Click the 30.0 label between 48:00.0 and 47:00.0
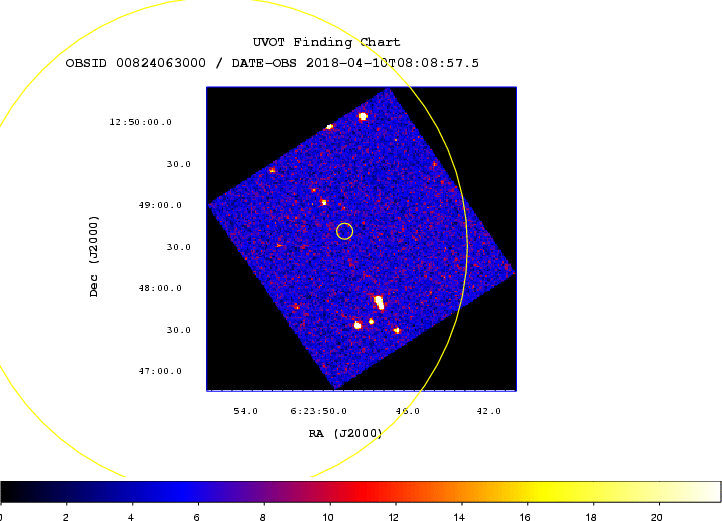722x521 pixels. click(179, 330)
